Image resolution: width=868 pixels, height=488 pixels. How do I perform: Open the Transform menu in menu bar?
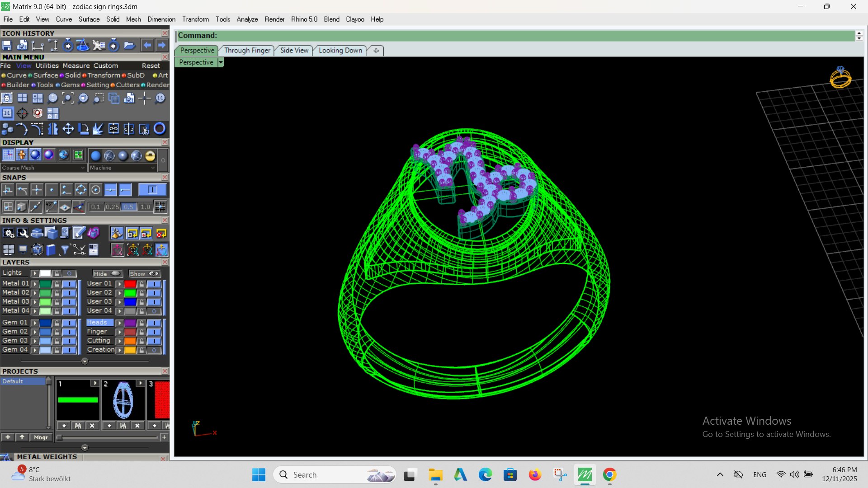195,19
